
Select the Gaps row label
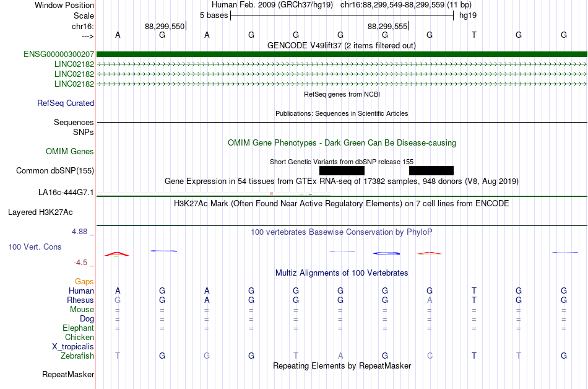(84, 282)
